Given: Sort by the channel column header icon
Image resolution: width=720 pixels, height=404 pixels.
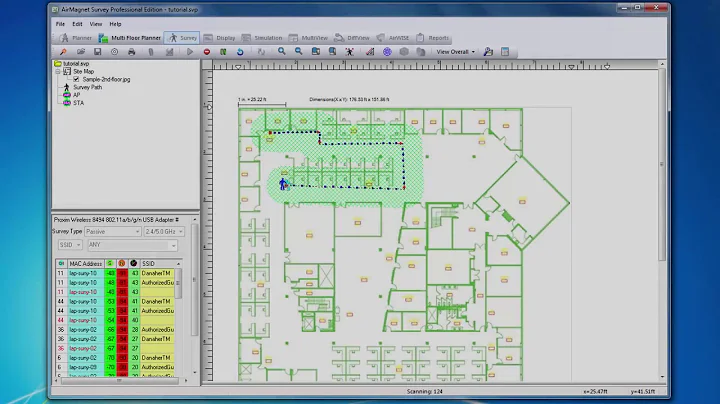Looking at the screenshot, I should click(x=61, y=264).
